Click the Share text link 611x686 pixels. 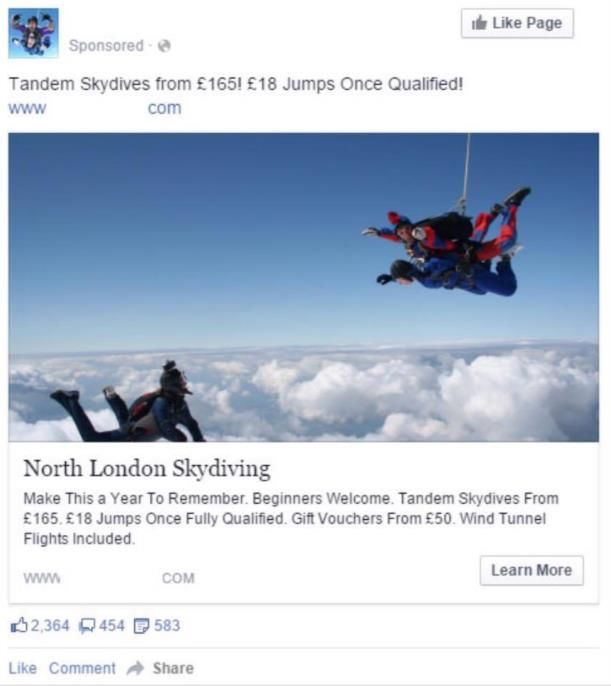pyautogui.click(x=173, y=668)
